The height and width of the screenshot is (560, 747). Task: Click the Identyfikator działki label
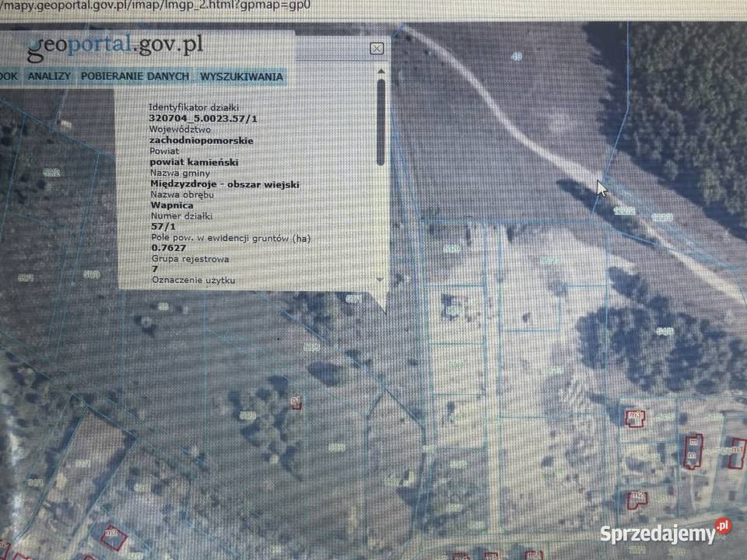coord(194,107)
